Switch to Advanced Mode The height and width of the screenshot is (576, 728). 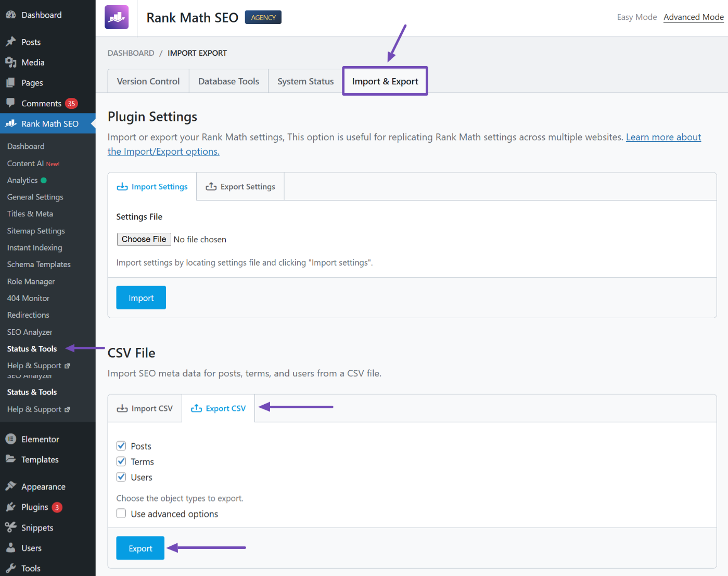[x=694, y=17]
